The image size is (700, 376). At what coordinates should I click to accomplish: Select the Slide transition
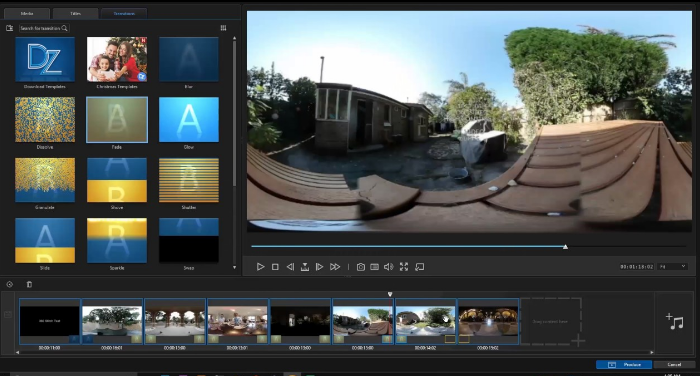coord(45,240)
